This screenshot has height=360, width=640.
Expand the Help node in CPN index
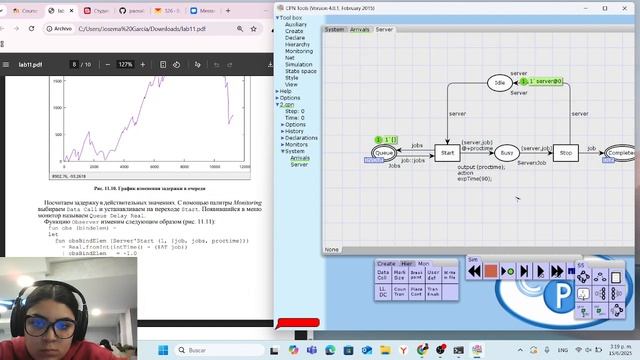(x=278, y=91)
